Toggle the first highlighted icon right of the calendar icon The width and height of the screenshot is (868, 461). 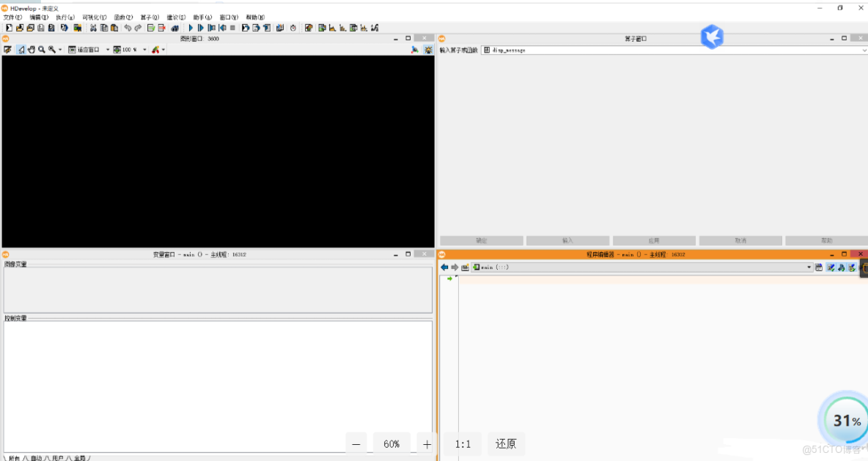(x=831, y=268)
